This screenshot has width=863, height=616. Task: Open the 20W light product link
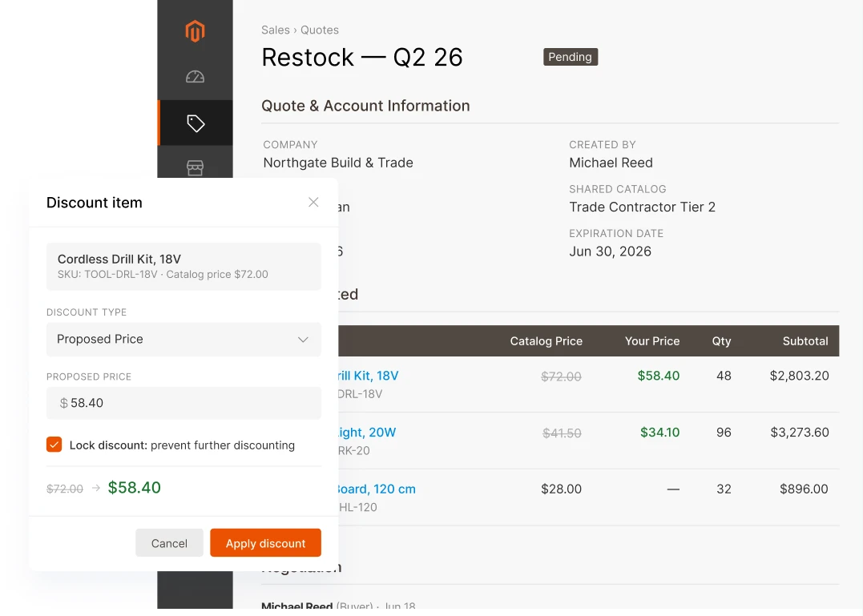(x=366, y=433)
